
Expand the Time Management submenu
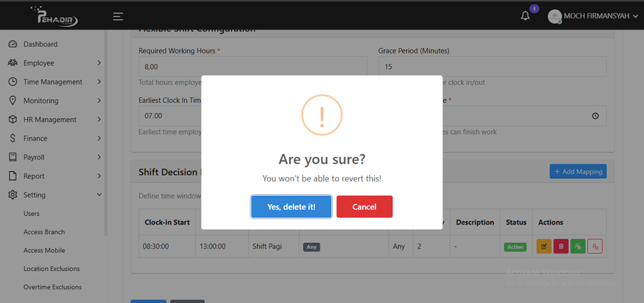(53, 82)
